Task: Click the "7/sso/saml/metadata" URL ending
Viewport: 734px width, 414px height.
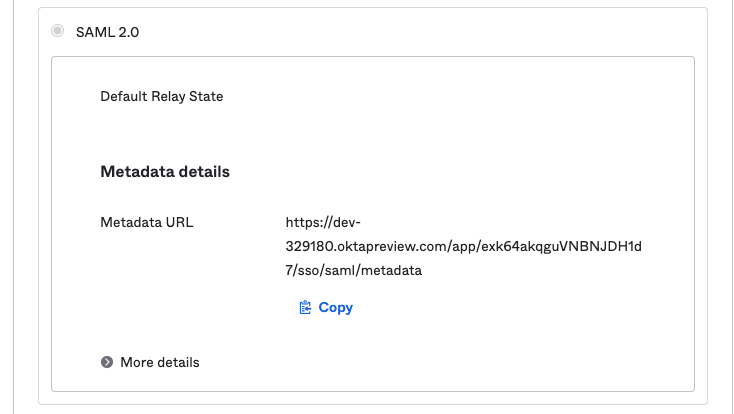Action: [353, 270]
